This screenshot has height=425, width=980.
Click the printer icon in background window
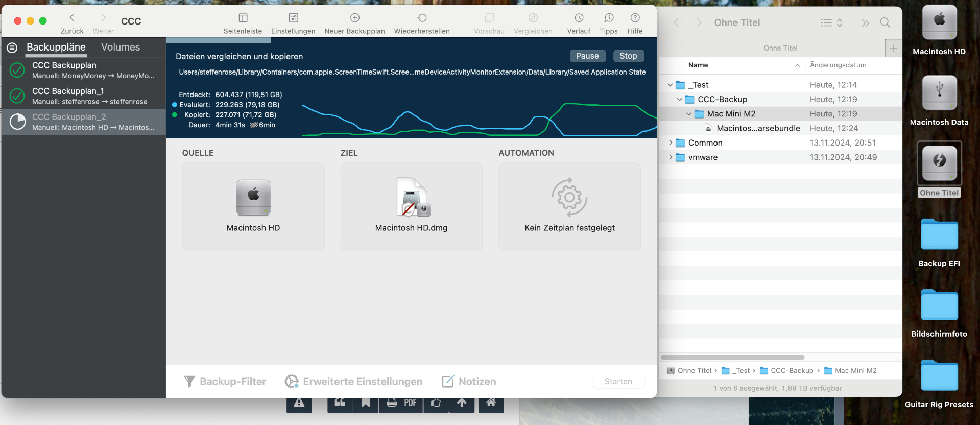tap(392, 404)
